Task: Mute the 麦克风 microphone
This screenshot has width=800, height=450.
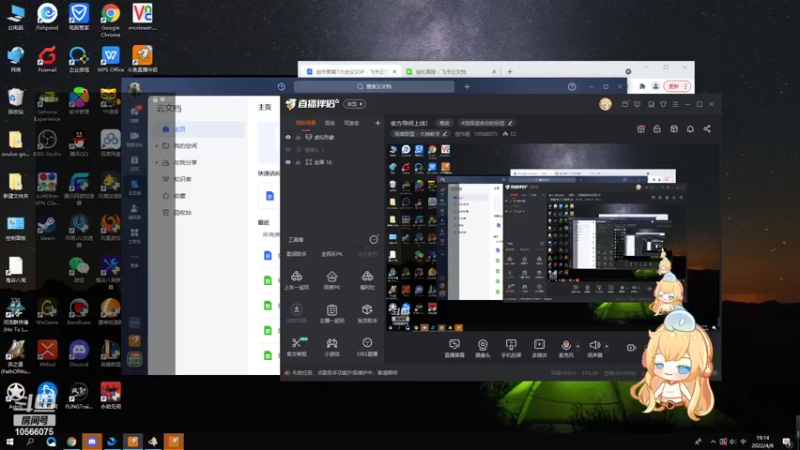Action: point(565,348)
